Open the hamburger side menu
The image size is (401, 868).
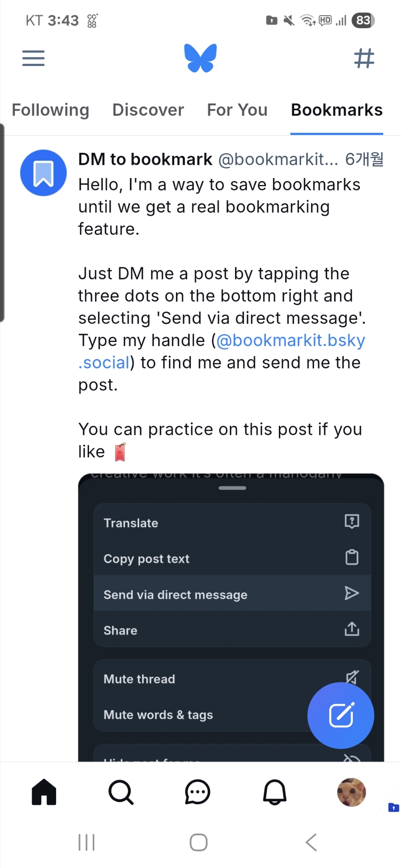(33, 58)
